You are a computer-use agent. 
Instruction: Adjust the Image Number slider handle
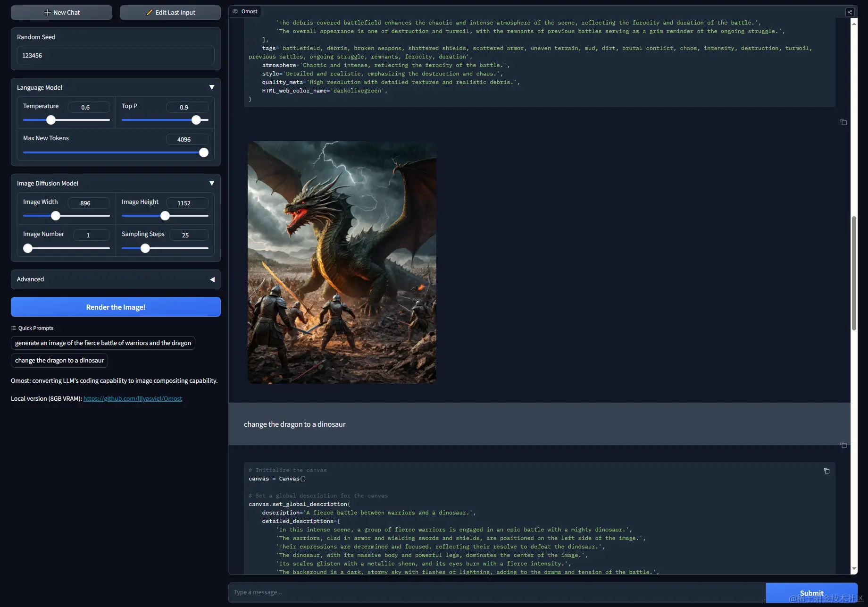pos(28,248)
